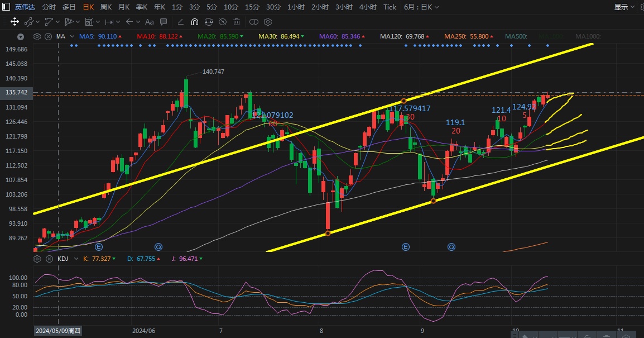
Task: Open drawing toolbar settings gear
Action: [268, 22]
